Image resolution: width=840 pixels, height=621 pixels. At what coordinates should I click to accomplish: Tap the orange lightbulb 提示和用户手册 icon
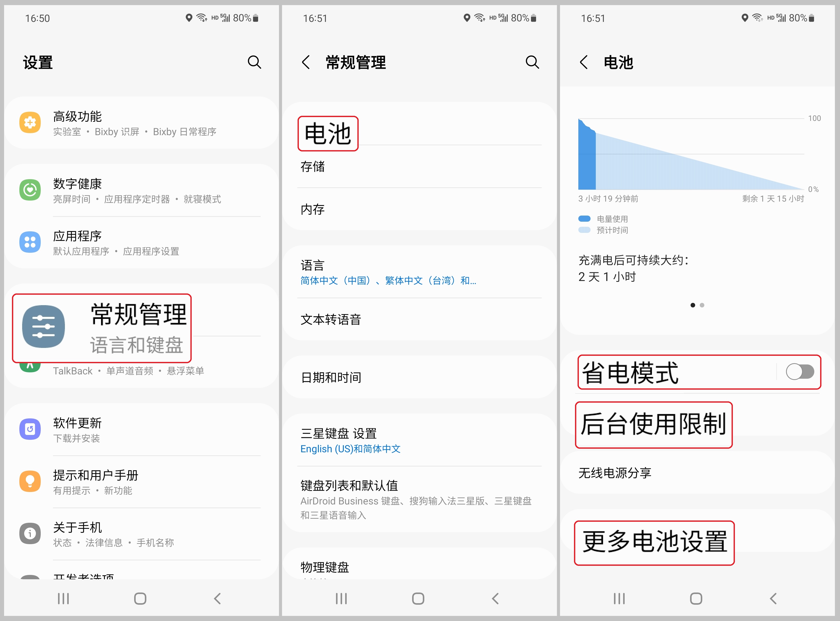(x=30, y=481)
